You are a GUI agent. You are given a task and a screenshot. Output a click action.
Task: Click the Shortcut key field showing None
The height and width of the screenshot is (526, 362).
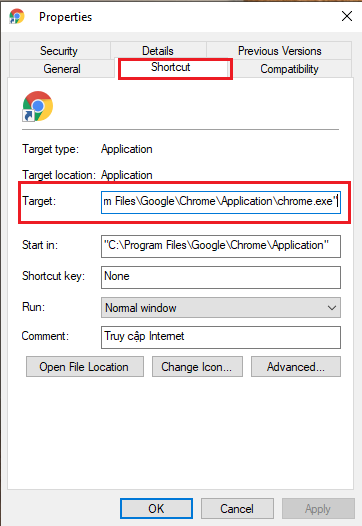(221, 277)
